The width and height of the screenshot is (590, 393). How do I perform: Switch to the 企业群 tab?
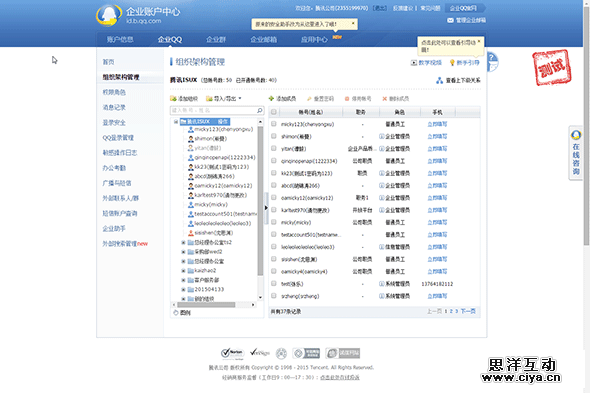point(216,39)
